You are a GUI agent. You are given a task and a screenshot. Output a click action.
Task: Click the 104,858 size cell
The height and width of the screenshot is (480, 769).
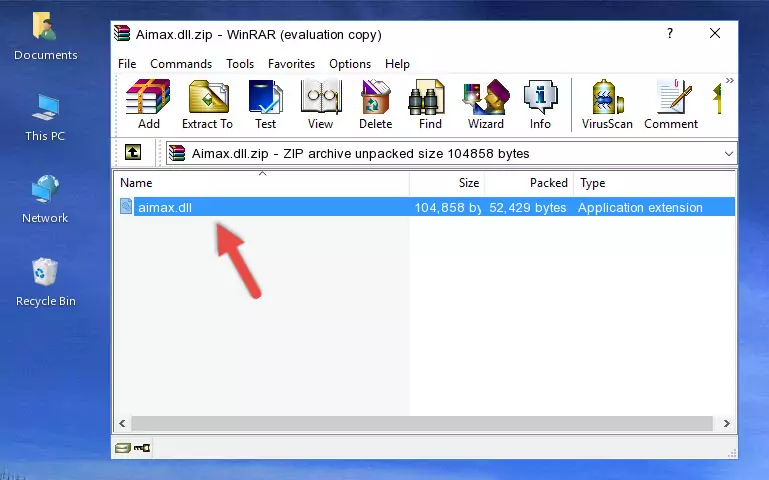pos(447,207)
